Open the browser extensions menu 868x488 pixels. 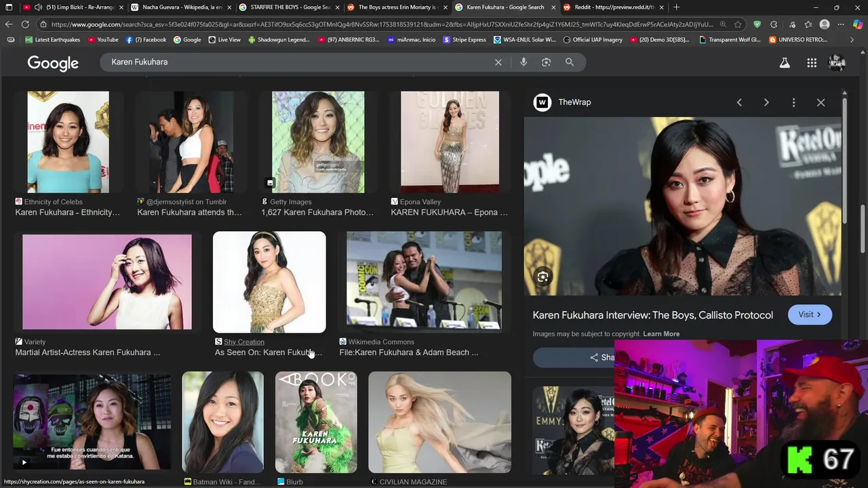pos(774,24)
